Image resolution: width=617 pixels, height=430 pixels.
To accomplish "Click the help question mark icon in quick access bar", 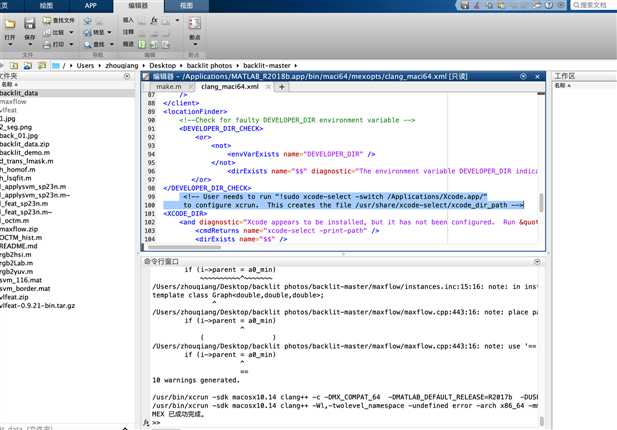I will point(549,5).
